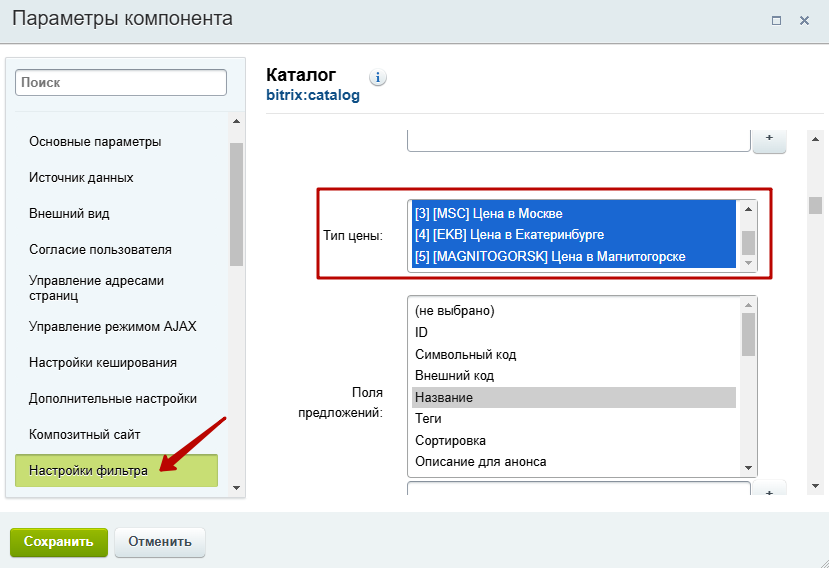Image resolution: width=829 pixels, height=568 pixels.
Task: Go to the Настройки кеширования section
Action: (x=103, y=363)
